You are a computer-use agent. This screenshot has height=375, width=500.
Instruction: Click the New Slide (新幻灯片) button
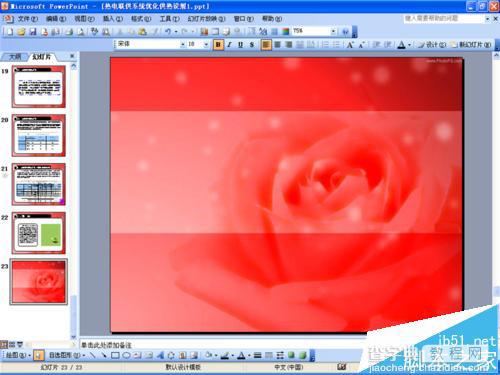pos(471,44)
